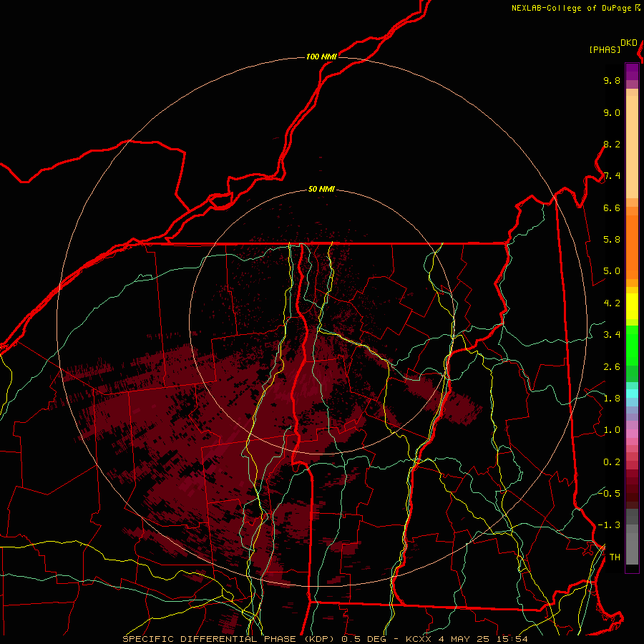Click the DKD label above the legend
The image size is (644, 644).
(x=629, y=43)
